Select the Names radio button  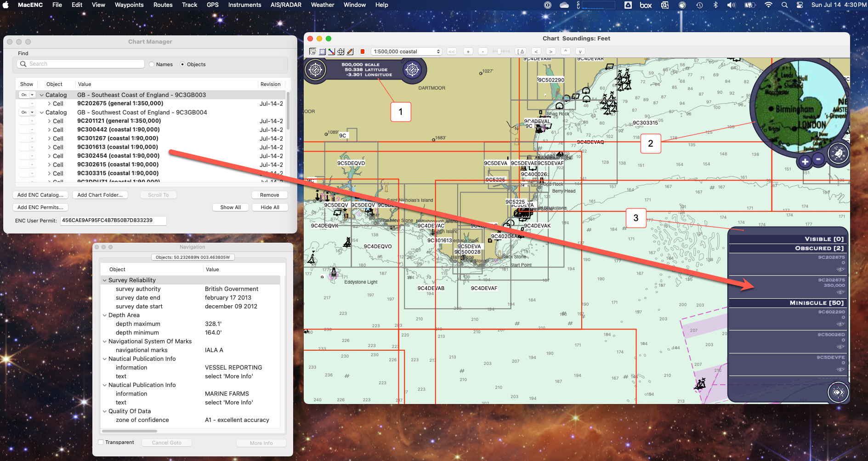[x=152, y=64]
